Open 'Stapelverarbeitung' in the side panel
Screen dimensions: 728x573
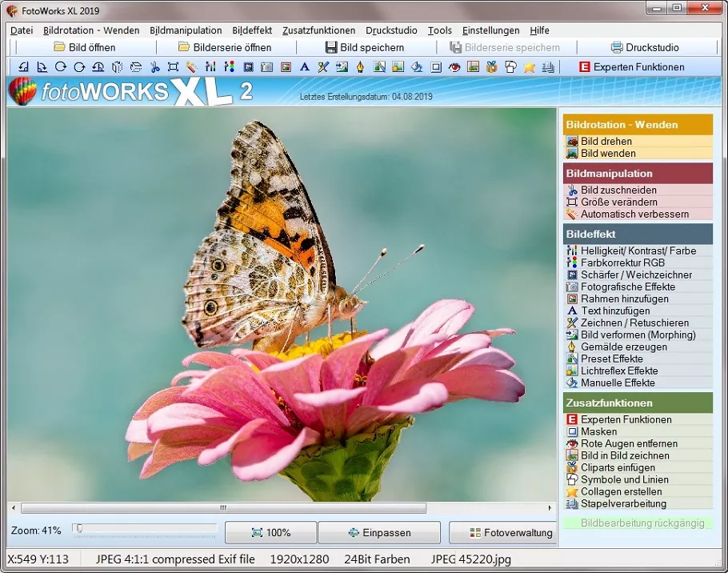622,504
